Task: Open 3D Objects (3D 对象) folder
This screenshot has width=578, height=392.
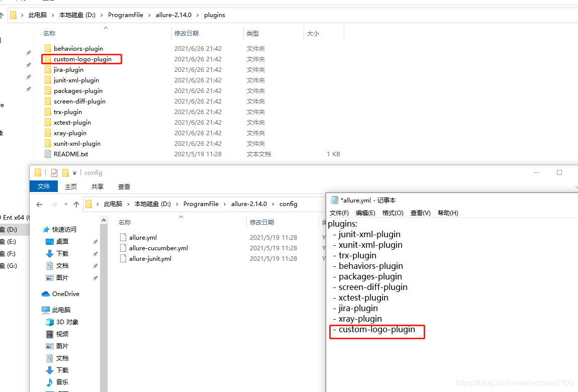Action: point(62,322)
